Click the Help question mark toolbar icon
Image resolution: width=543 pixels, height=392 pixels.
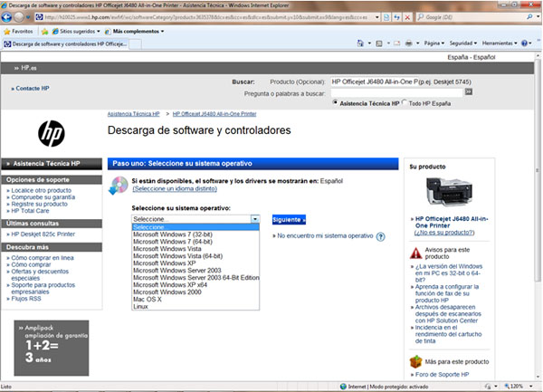point(524,43)
